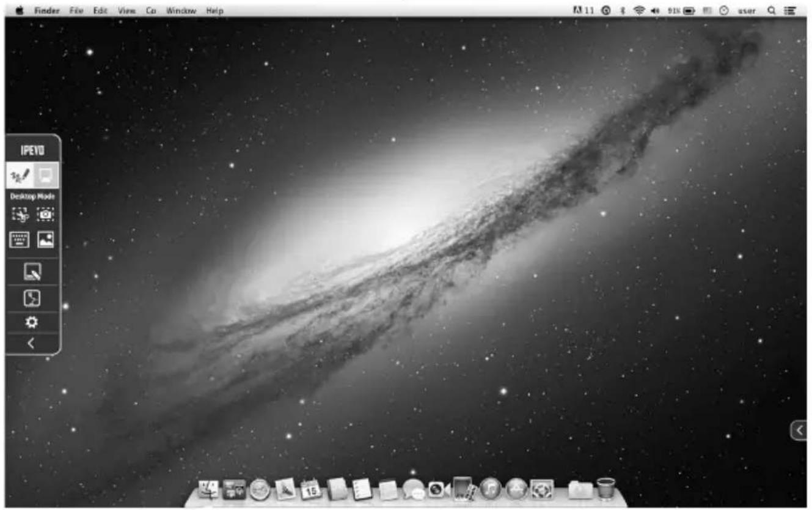Click the IPEVO calibration icon above the gear
This screenshot has height=510, width=812.
tap(32, 298)
